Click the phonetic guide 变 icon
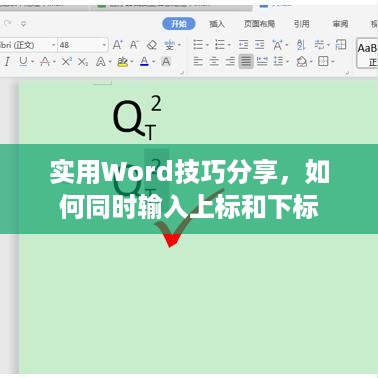 169,45
